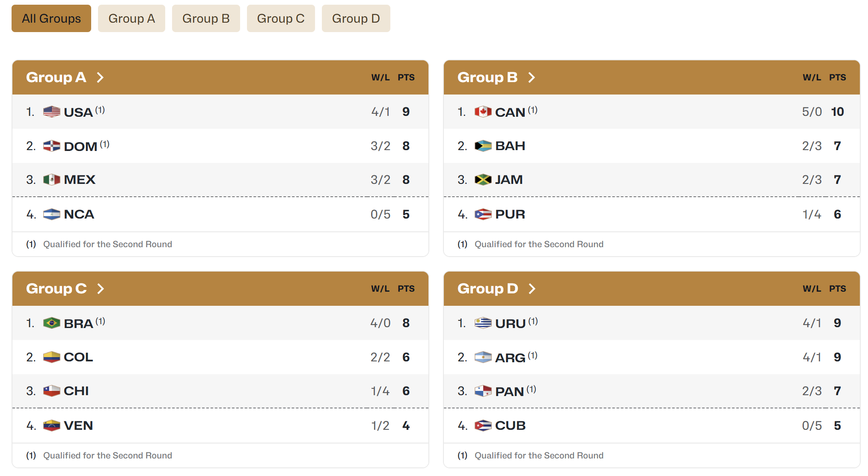Open the DOM team name link

click(x=80, y=146)
